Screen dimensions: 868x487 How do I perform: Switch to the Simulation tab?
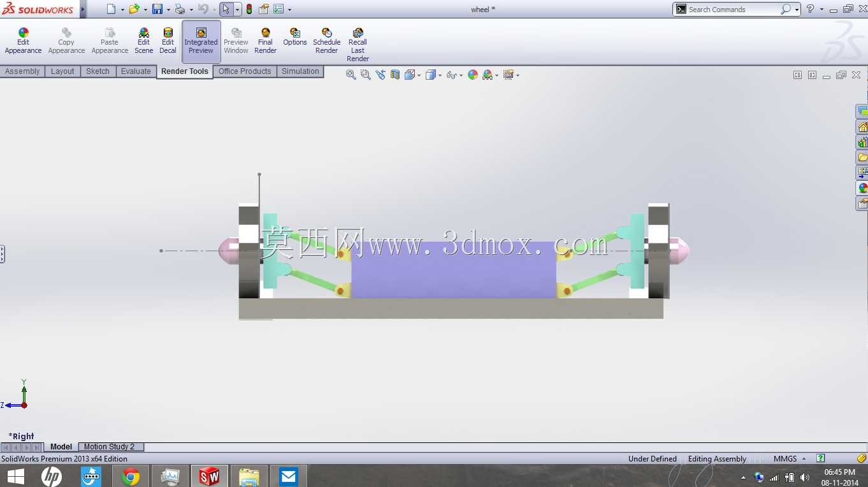point(300,71)
